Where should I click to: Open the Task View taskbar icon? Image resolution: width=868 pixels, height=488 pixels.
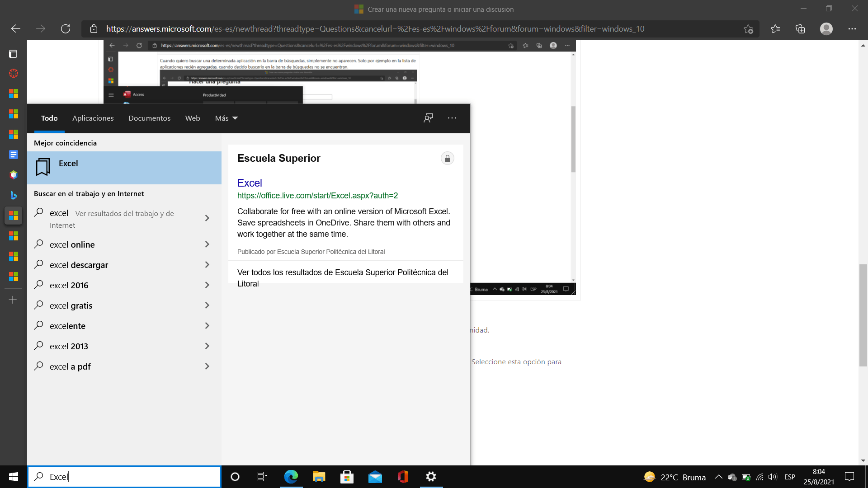pos(262,477)
